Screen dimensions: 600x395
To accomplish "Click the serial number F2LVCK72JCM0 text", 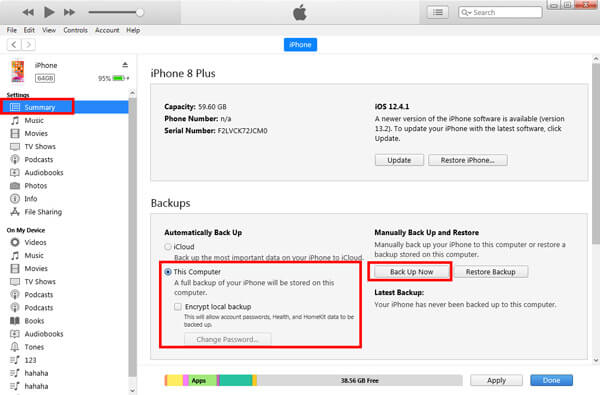I will click(243, 131).
